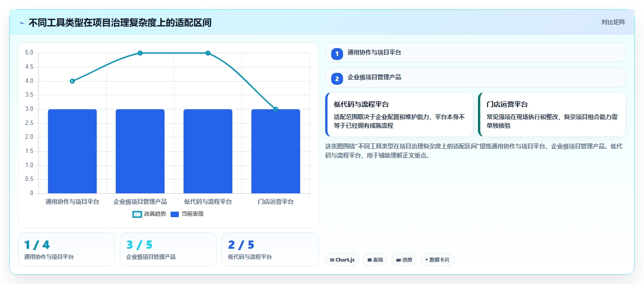This screenshot has width=644, height=284.
Task: Click the bar for 低代码与流程平台
Action: (208, 151)
